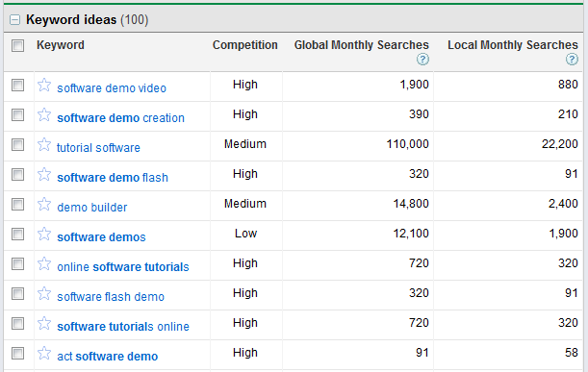Star the 'software demo video' keyword

click(44, 85)
